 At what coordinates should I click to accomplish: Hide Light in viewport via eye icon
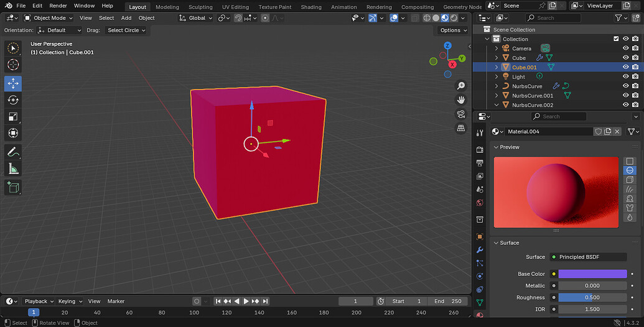[x=625, y=76]
